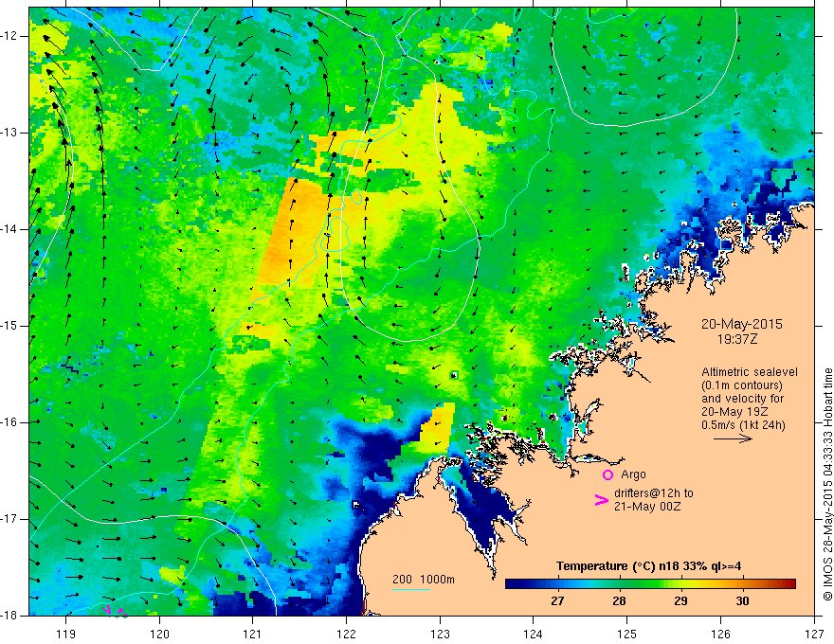Click the 119 longitude axis label
This screenshot has width=834, height=644.
coord(66,634)
